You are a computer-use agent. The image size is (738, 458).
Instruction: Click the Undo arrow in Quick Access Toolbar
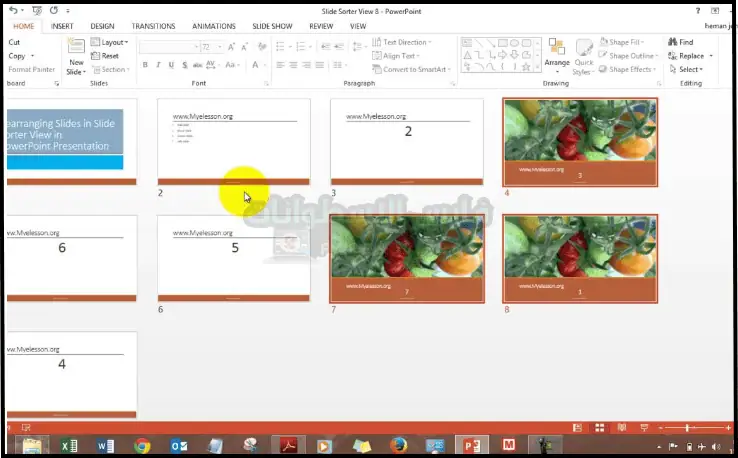click(12, 10)
